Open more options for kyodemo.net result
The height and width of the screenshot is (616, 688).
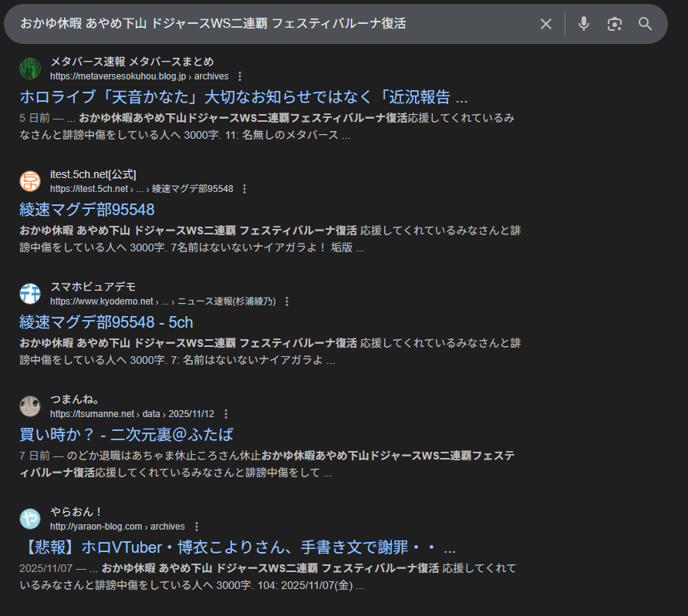[x=287, y=301]
